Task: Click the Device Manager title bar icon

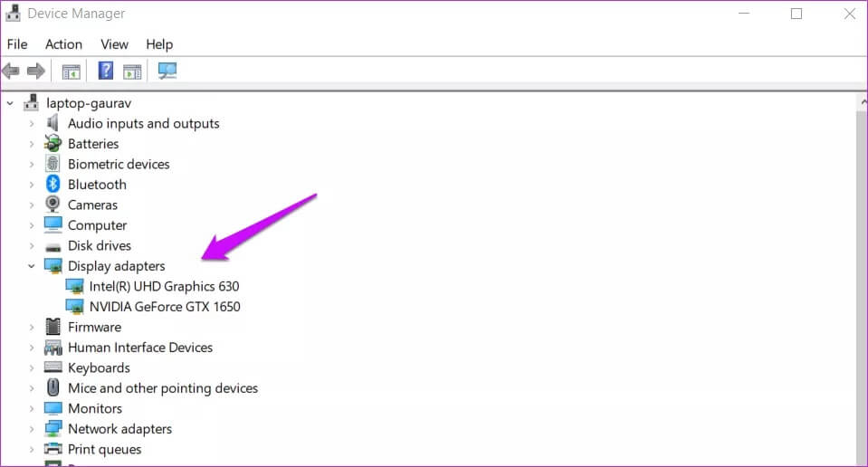Action: [x=12, y=14]
